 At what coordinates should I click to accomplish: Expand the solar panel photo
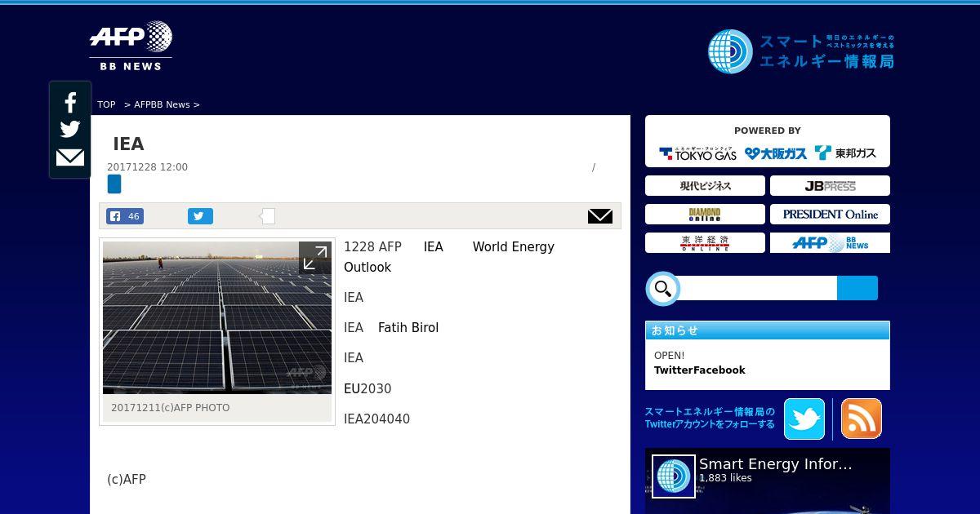[x=314, y=258]
